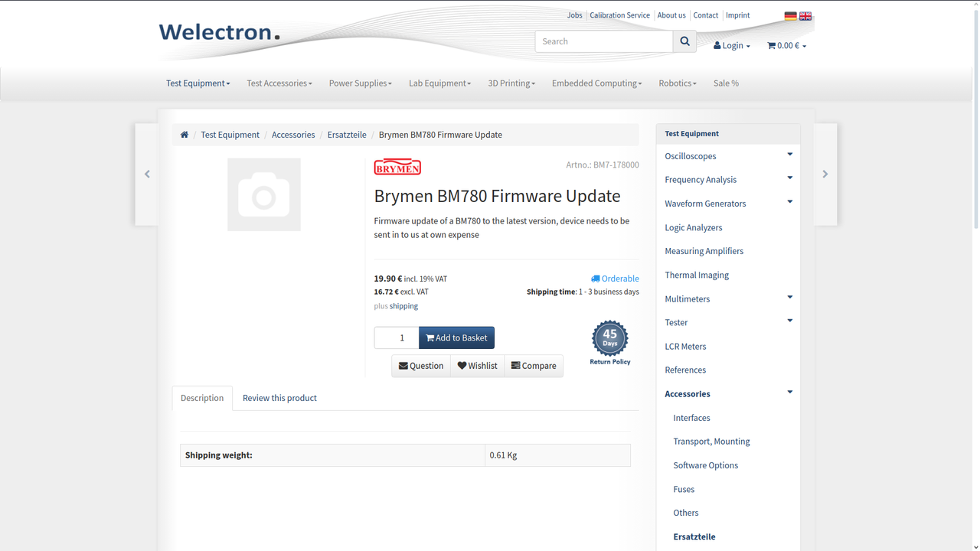Click the product placeholder camera image
The image size is (980, 551).
[x=264, y=194]
